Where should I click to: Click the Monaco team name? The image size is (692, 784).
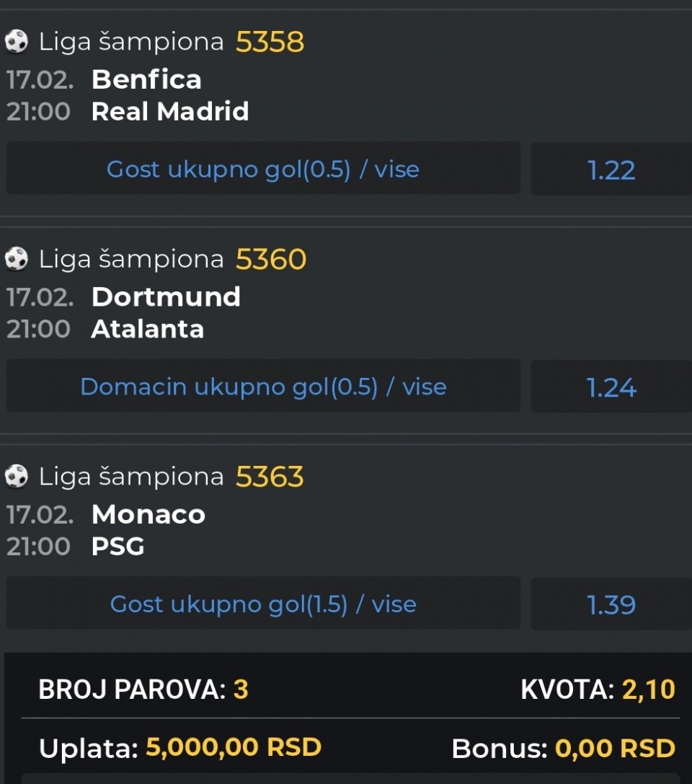[148, 515]
